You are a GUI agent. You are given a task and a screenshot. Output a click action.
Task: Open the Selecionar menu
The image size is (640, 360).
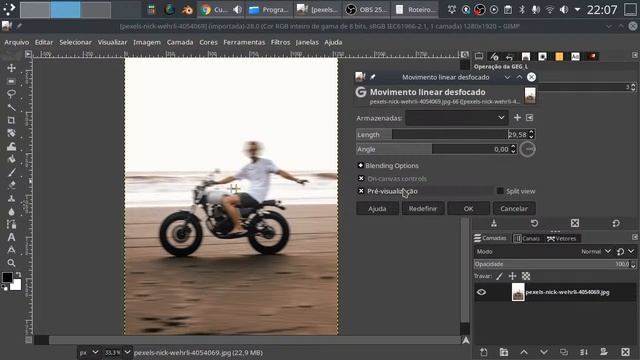[75, 42]
